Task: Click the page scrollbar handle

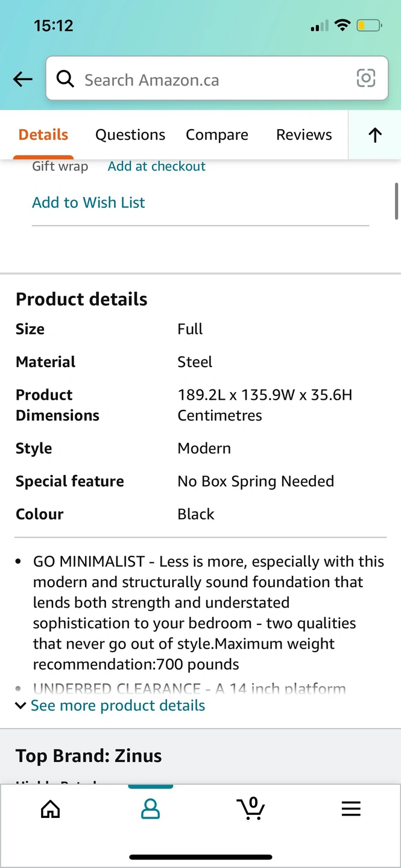Action: (396, 201)
